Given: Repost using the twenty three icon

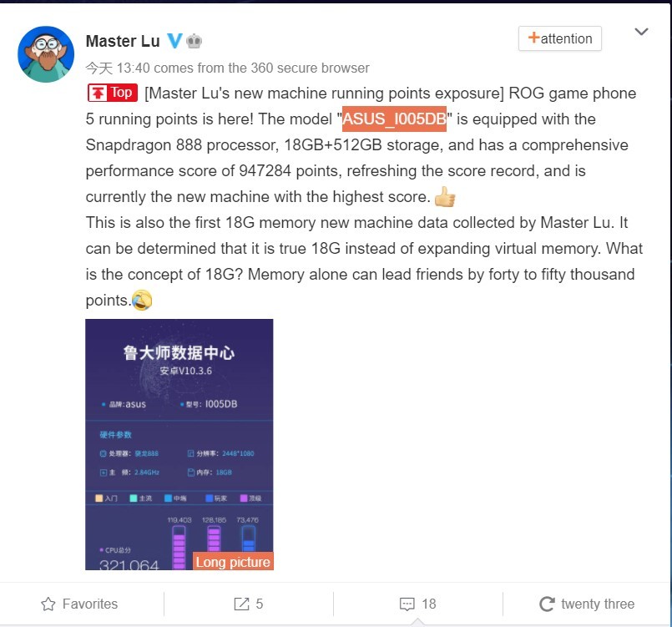Looking at the screenshot, I should coord(547,604).
